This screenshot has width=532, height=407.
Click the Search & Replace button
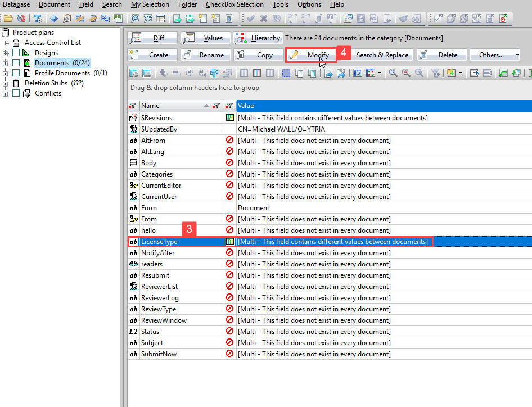383,55
